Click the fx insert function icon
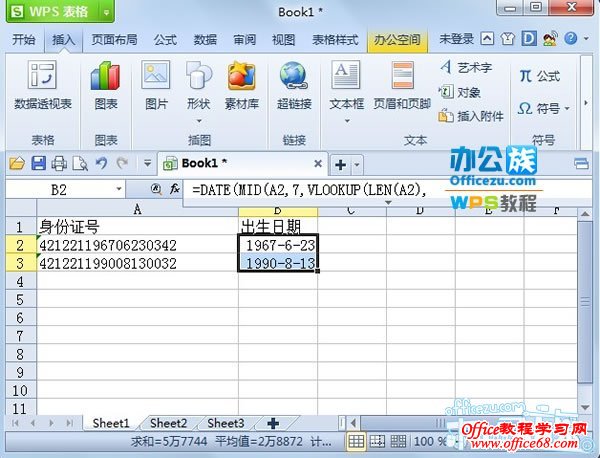This screenshot has height=458, width=600. click(x=174, y=189)
